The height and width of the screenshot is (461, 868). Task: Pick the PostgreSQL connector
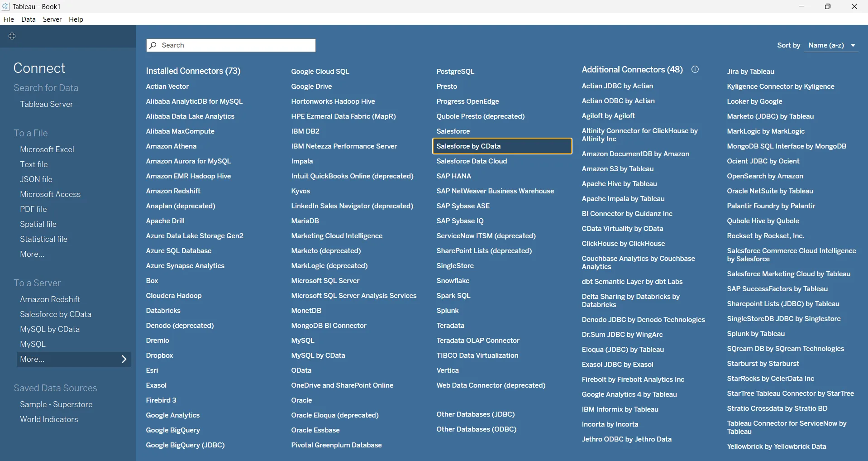click(455, 72)
